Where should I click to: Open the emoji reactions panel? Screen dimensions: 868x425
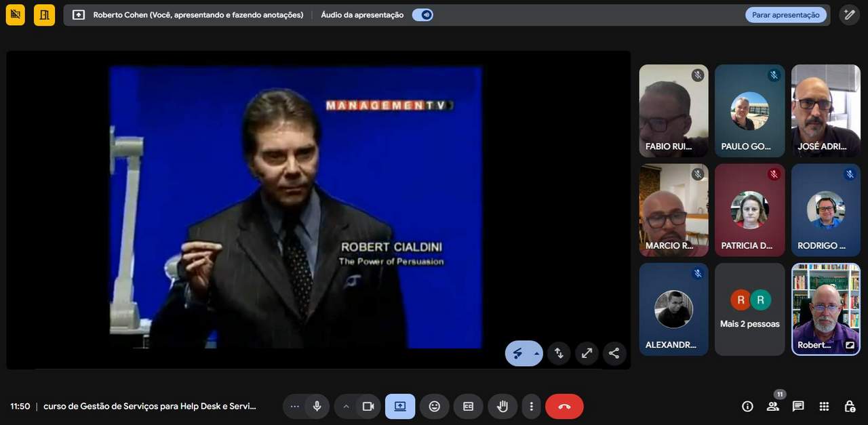(x=435, y=406)
